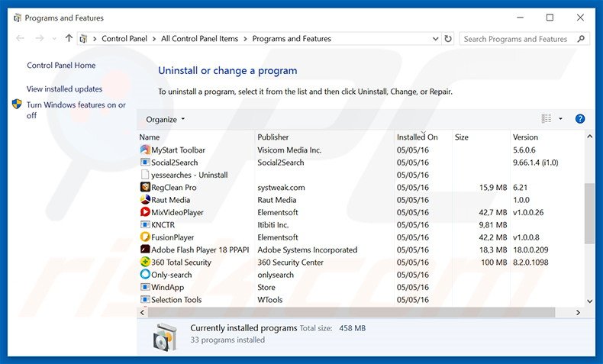Navigate to Control Panel breadcrumb
Image resolution: width=603 pixels, height=364 pixels.
point(124,39)
